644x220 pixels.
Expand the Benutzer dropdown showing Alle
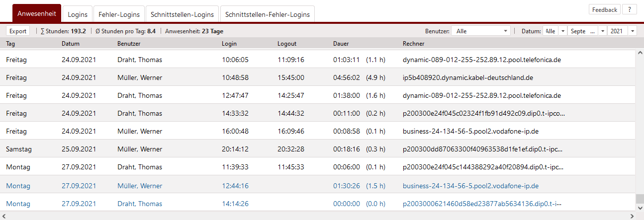(x=506, y=31)
